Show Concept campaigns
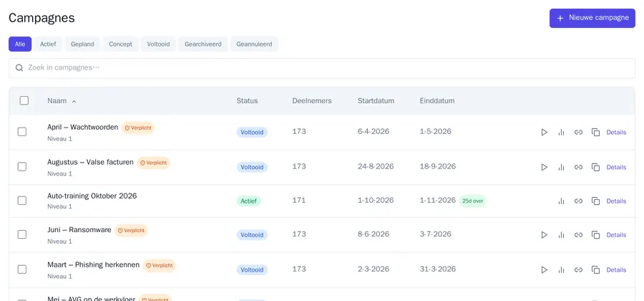Screen dimensions: 644x301 click(x=120, y=44)
